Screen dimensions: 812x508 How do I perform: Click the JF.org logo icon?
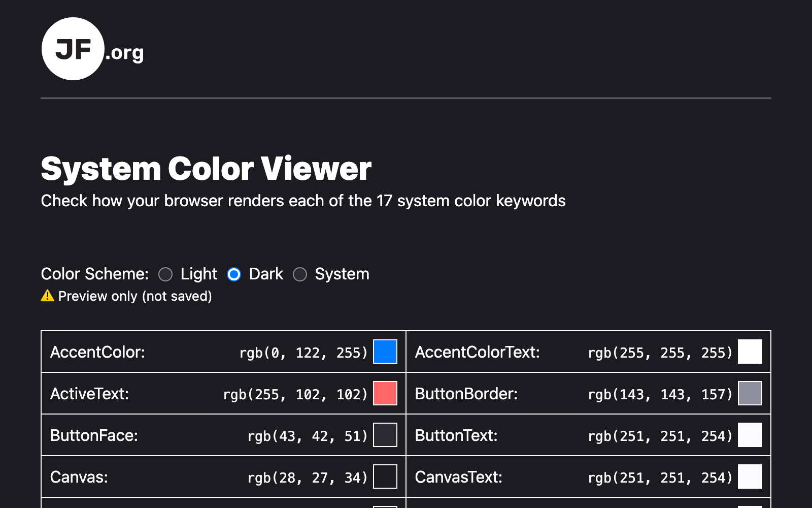coord(73,48)
